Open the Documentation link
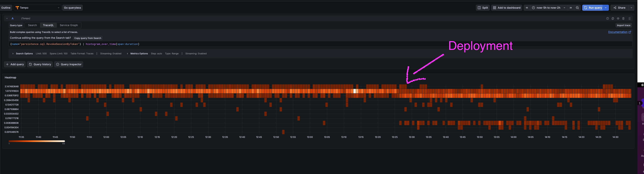Viewport: 644px width, 174px height. click(x=619, y=32)
